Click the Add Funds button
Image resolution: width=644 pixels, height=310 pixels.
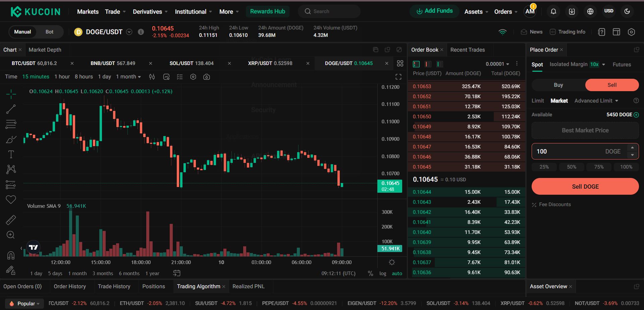435,11
